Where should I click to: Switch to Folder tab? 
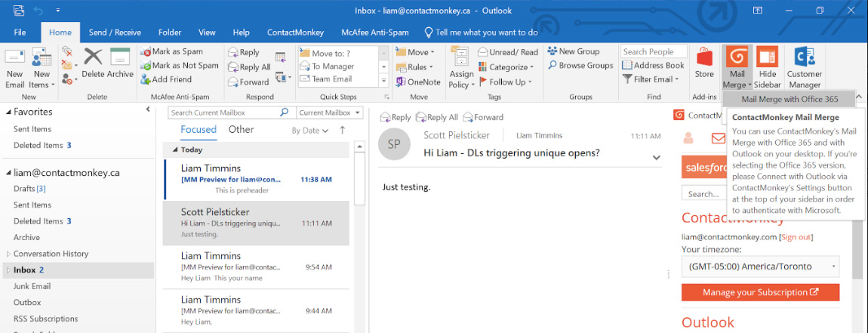coord(169,32)
